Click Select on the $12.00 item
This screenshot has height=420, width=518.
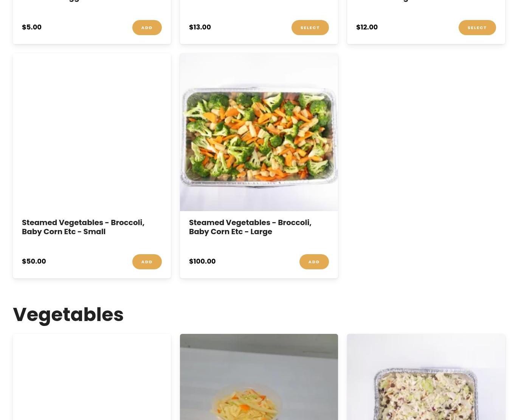click(x=477, y=28)
